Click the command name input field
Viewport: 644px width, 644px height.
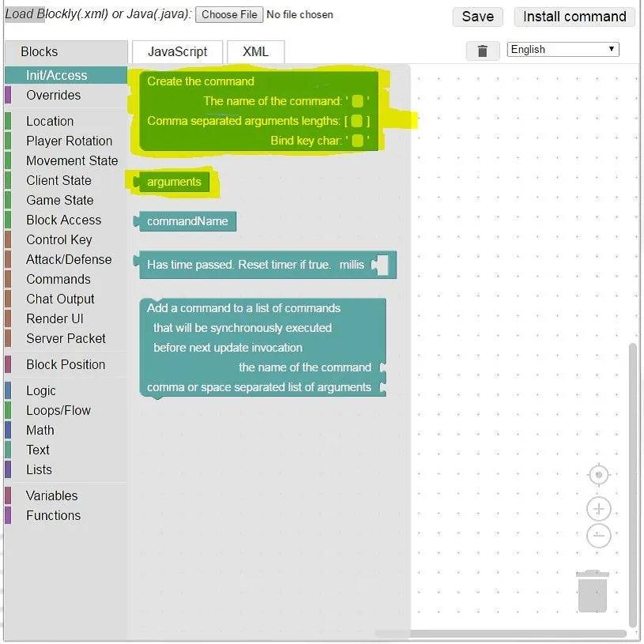pos(357,101)
